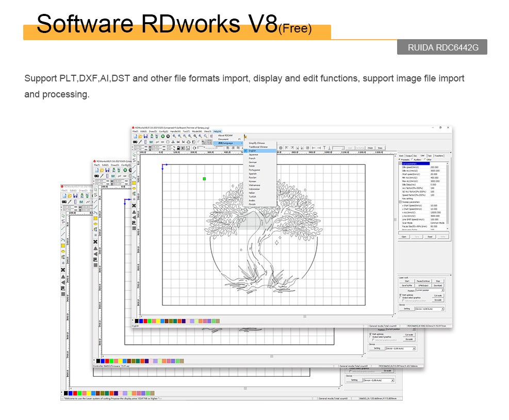Click the Check button in the front window toolbar
The height and width of the screenshot is (420, 509).
(x=370, y=148)
